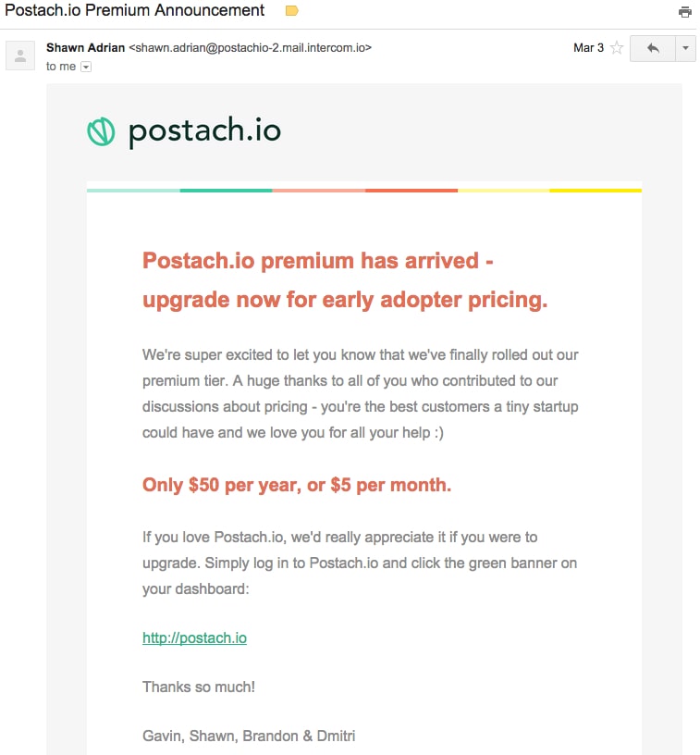Star this message from Shawn Adrian

[617, 48]
